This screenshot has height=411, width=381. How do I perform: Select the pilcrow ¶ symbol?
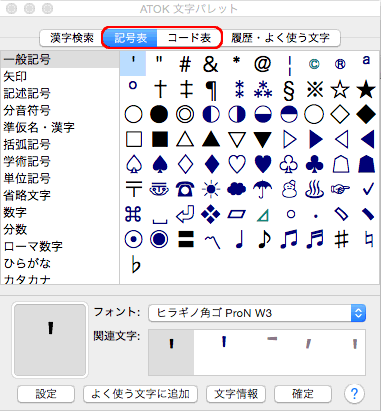click(x=211, y=90)
